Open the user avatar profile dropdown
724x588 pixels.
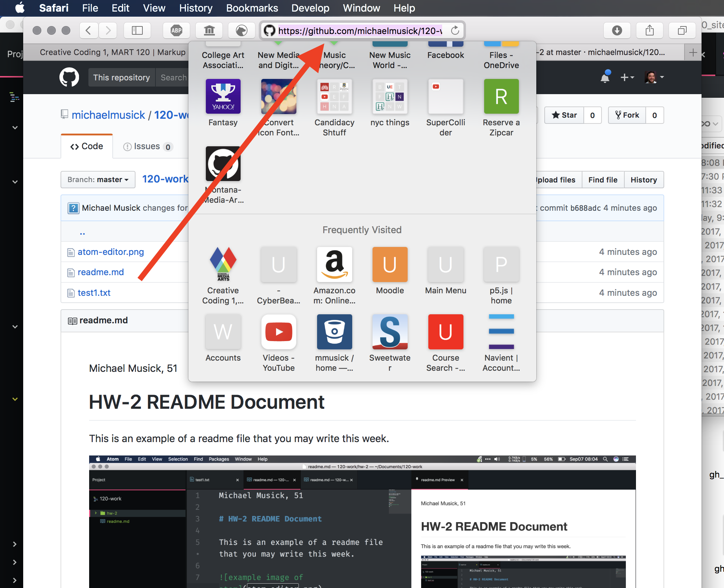tap(654, 77)
